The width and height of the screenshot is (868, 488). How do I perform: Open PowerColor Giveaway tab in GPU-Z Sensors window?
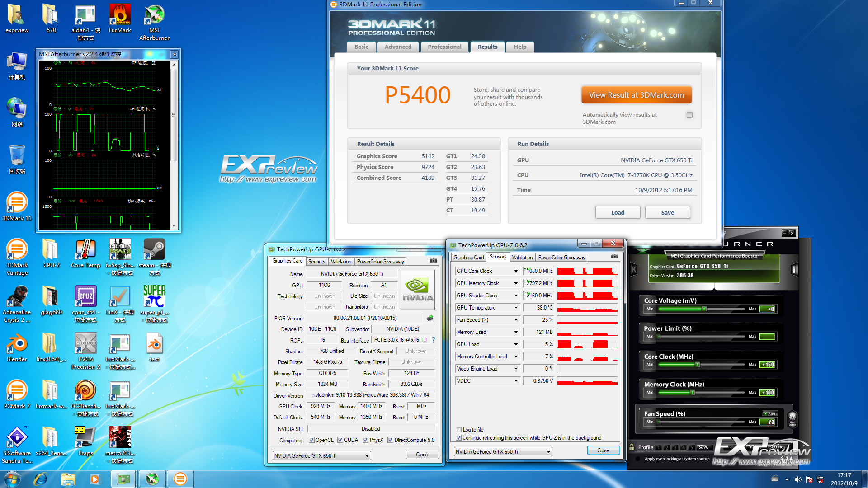(561, 258)
